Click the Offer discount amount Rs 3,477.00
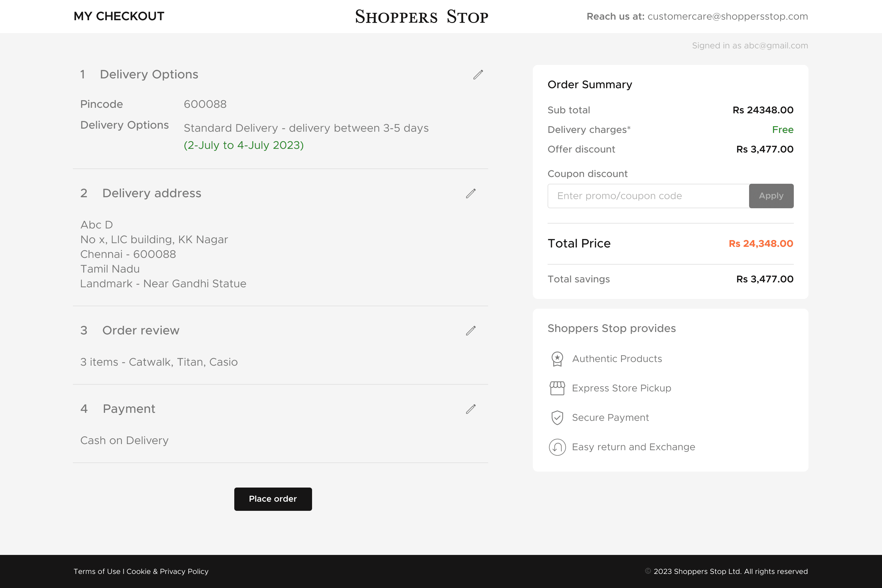The height and width of the screenshot is (588, 882). pyautogui.click(x=765, y=149)
